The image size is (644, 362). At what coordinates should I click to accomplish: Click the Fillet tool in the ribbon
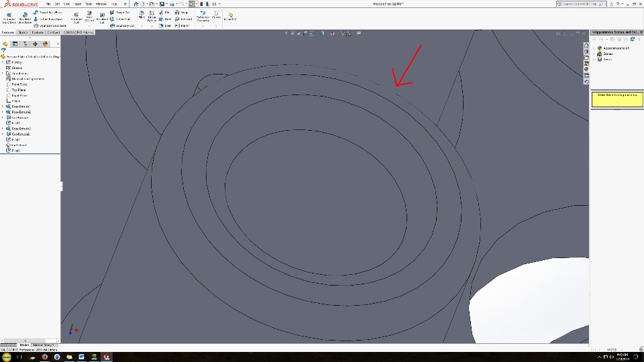[142, 15]
